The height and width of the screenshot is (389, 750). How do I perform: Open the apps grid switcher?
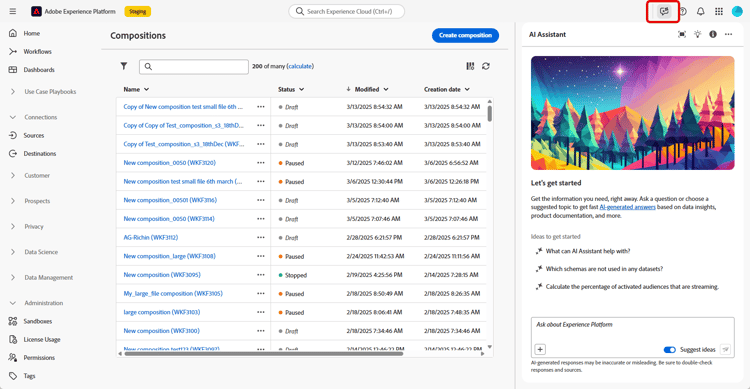pos(719,11)
